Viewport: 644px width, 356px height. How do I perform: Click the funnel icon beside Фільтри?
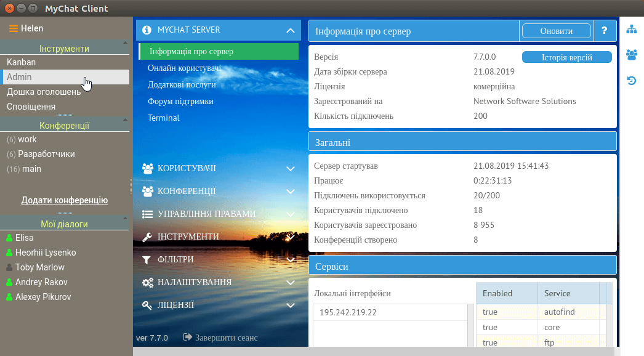147,259
